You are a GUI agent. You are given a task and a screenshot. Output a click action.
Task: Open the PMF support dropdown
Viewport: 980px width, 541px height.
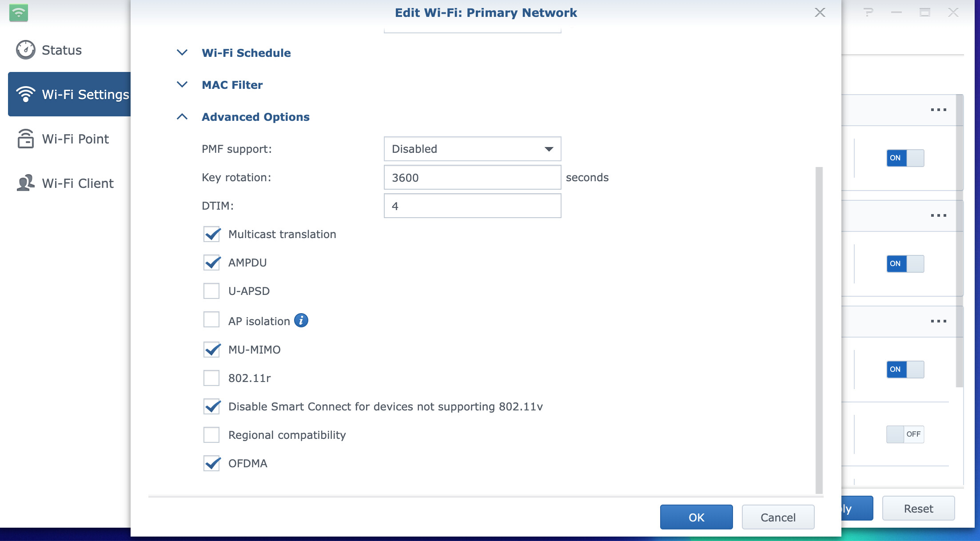point(472,149)
